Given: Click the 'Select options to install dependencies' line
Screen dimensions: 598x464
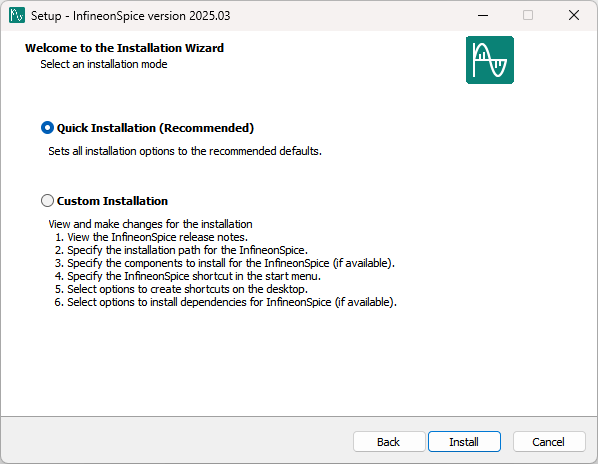Looking at the screenshot, I should pos(226,302).
